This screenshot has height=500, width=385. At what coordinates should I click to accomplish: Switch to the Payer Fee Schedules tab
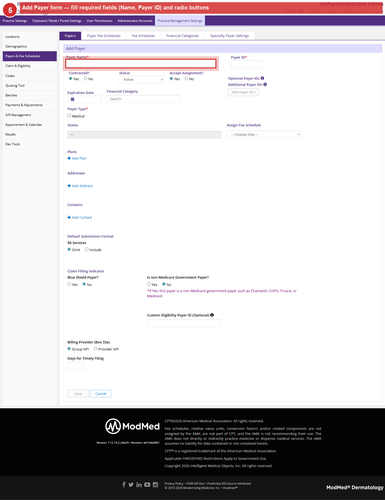pyautogui.click(x=104, y=36)
